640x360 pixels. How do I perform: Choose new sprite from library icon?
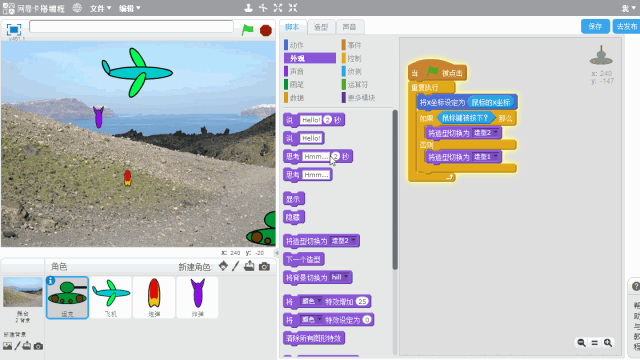pyautogui.click(x=223, y=266)
